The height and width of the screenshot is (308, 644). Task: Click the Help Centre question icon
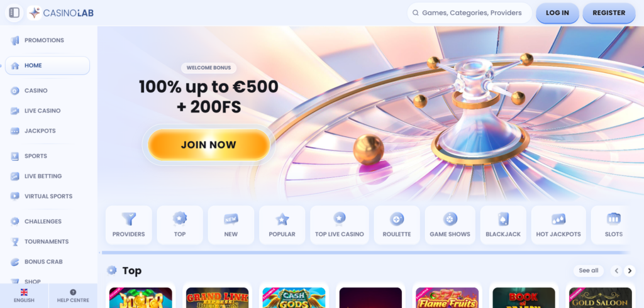pos(73,292)
